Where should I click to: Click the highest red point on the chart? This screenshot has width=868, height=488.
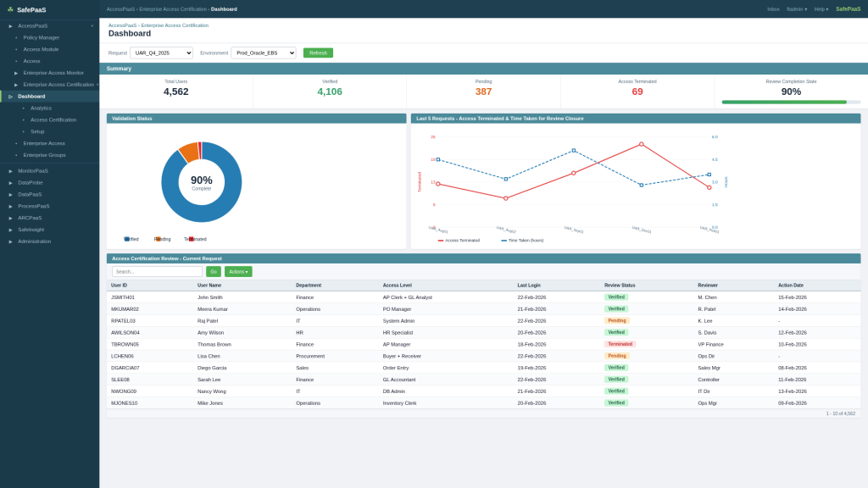[x=641, y=144]
